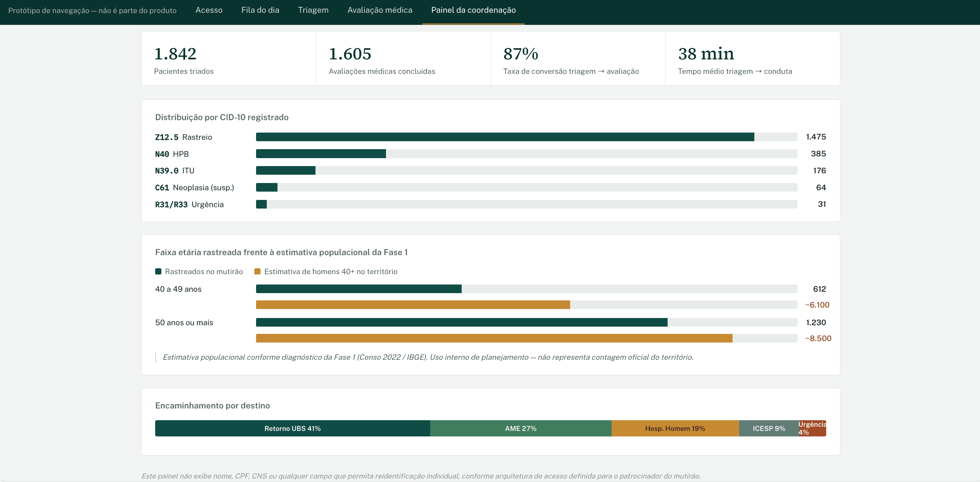Click the N40 HPB label
Viewport: 980px width, 482px height.
click(x=172, y=154)
